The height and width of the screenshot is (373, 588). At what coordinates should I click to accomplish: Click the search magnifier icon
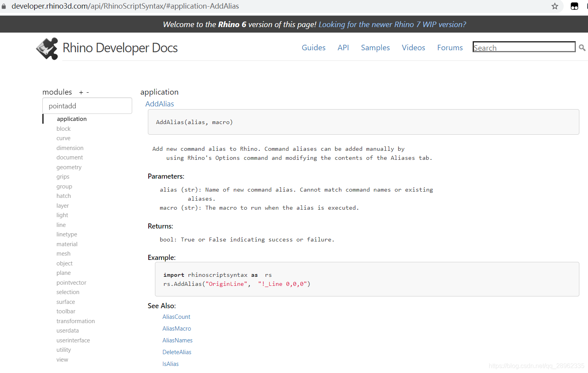pos(582,48)
